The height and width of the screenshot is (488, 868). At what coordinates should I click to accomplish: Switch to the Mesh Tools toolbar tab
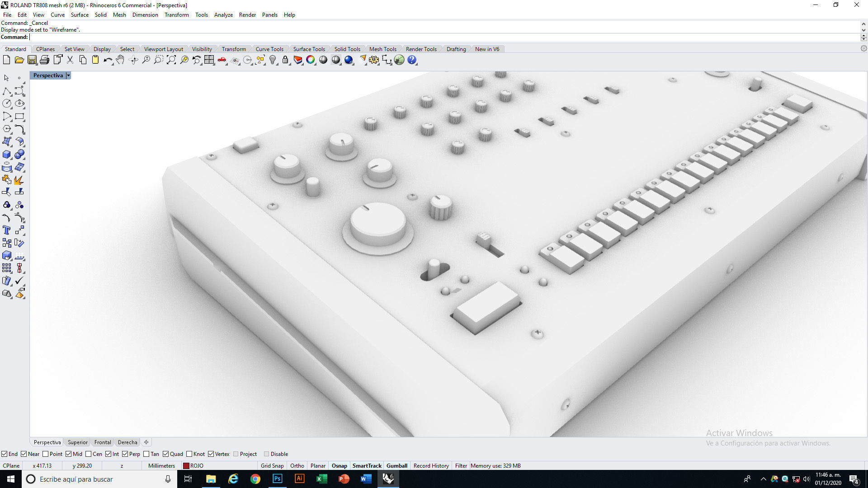(x=382, y=49)
